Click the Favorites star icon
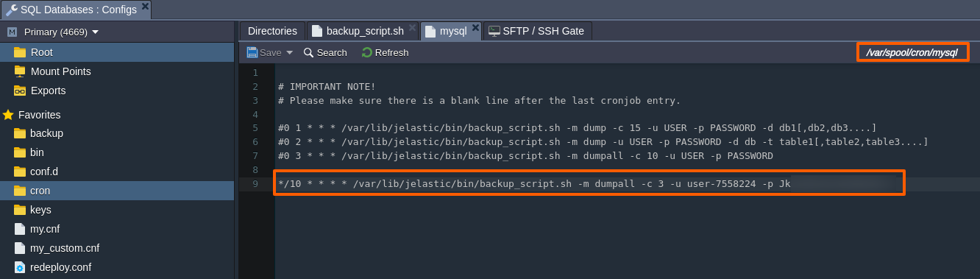 pyautogui.click(x=8, y=115)
